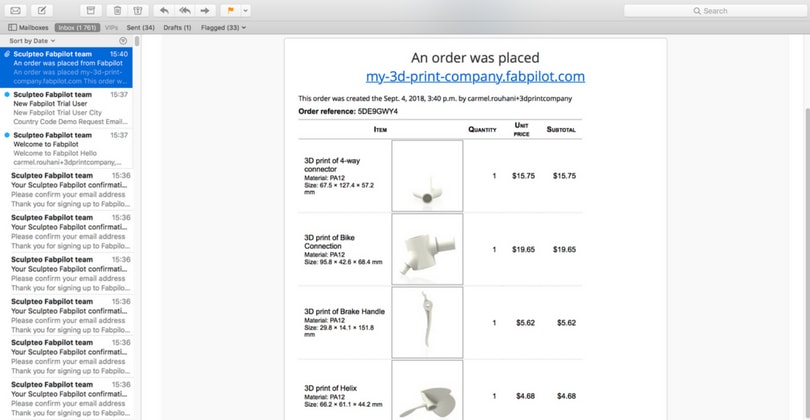Click the order reference 5DE9GWY4
The height and width of the screenshot is (420, 810).
pyautogui.click(x=378, y=111)
